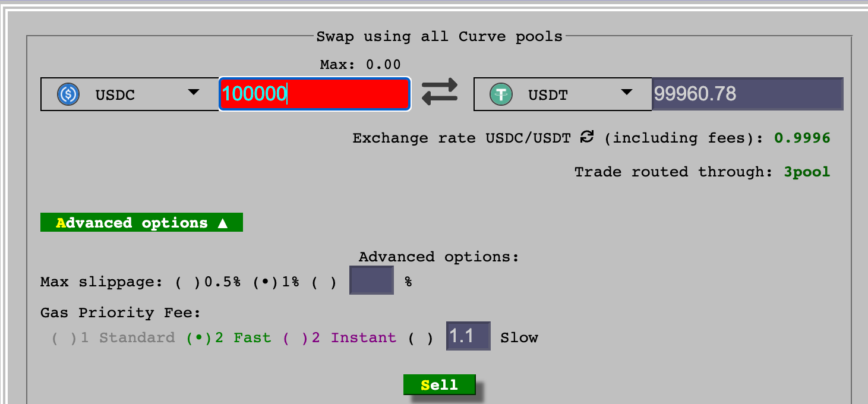Refresh the USDC/USDT exchange rate
This screenshot has height=404, width=868.
tap(587, 137)
